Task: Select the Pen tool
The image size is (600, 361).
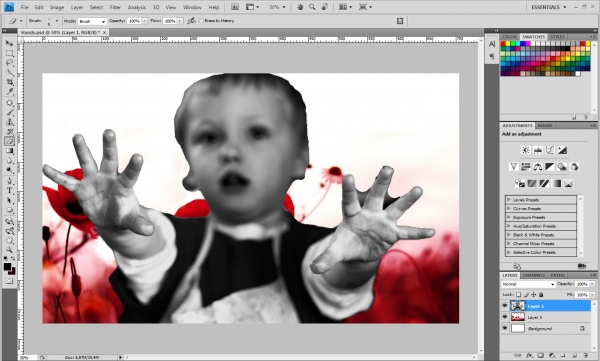Action: coord(9,181)
